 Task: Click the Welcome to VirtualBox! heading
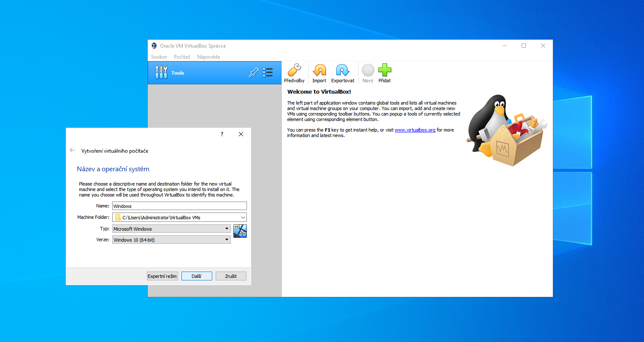pyautogui.click(x=319, y=92)
